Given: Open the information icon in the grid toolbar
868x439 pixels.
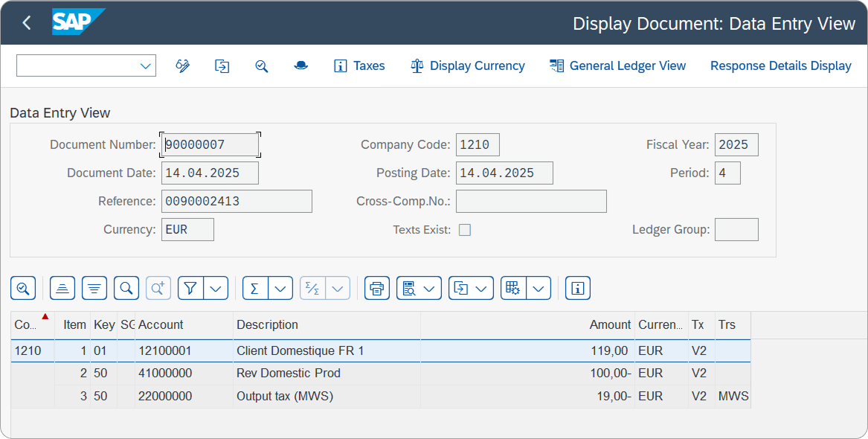Looking at the screenshot, I should pos(578,288).
